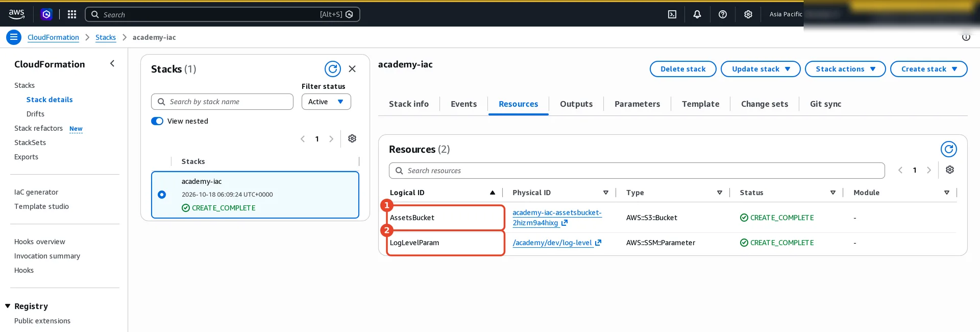
Task: Open Drifts in the sidebar
Action: pyautogui.click(x=35, y=114)
